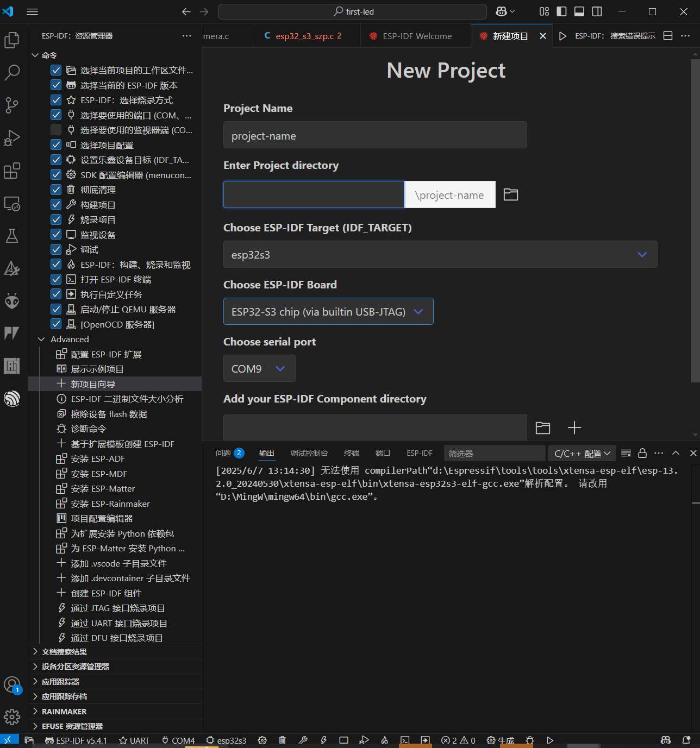Open Manage gear in activity bar
This screenshot has width=700, height=748.
point(12,717)
